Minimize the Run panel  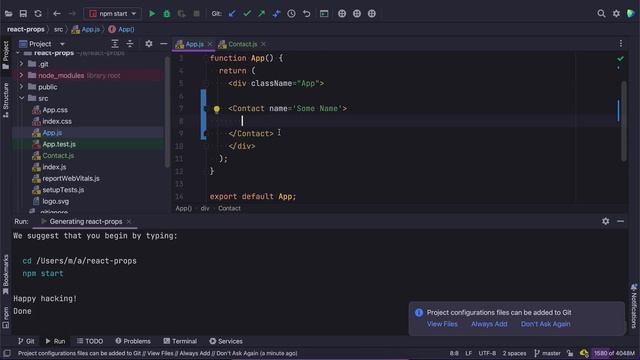tap(620, 221)
